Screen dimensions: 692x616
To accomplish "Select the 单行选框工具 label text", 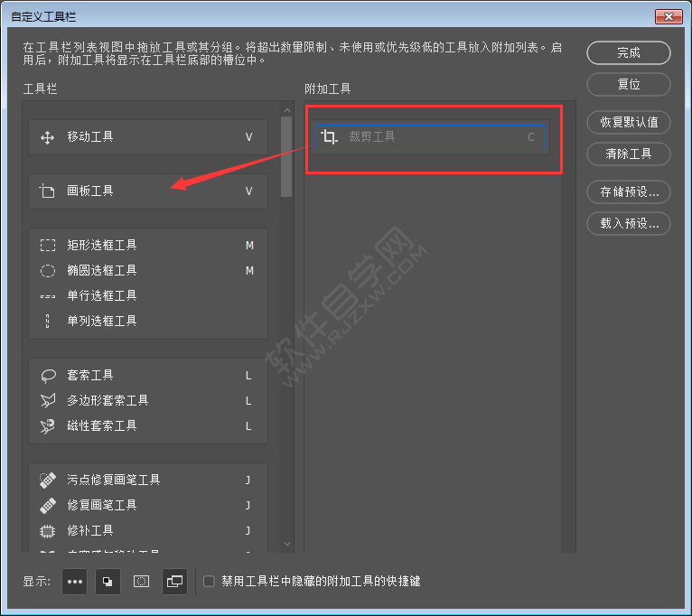I will [x=102, y=295].
